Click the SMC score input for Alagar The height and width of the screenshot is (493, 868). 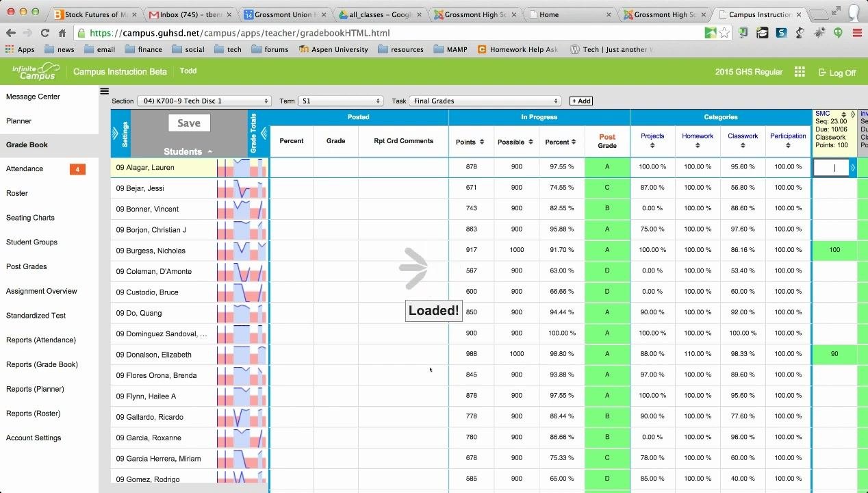point(831,168)
